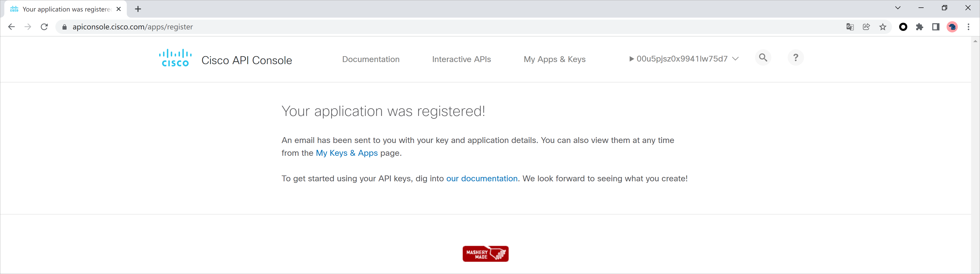Open the Chrome profile avatar
Screen dimensions: 980x274
(x=952, y=27)
